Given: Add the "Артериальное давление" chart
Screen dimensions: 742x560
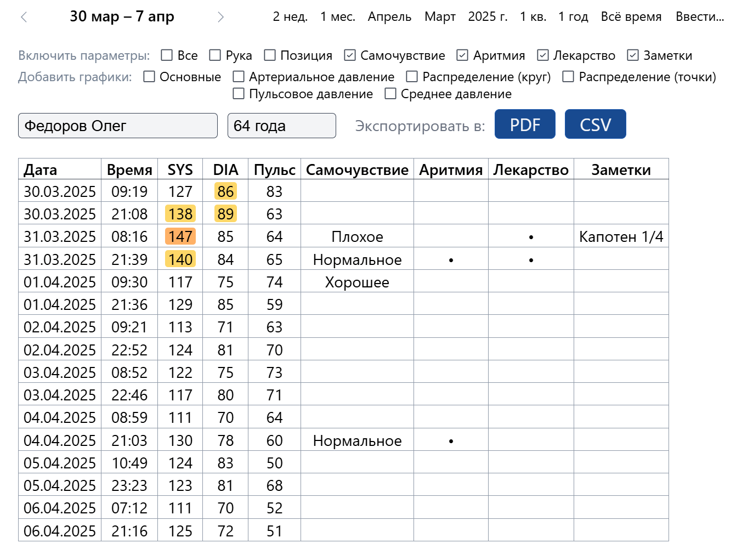Looking at the screenshot, I should [238, 77].
